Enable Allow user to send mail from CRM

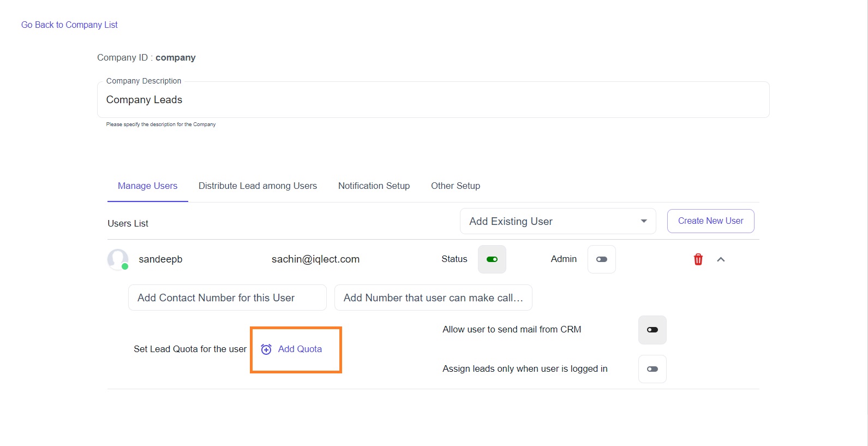click(x=653, y=330)
